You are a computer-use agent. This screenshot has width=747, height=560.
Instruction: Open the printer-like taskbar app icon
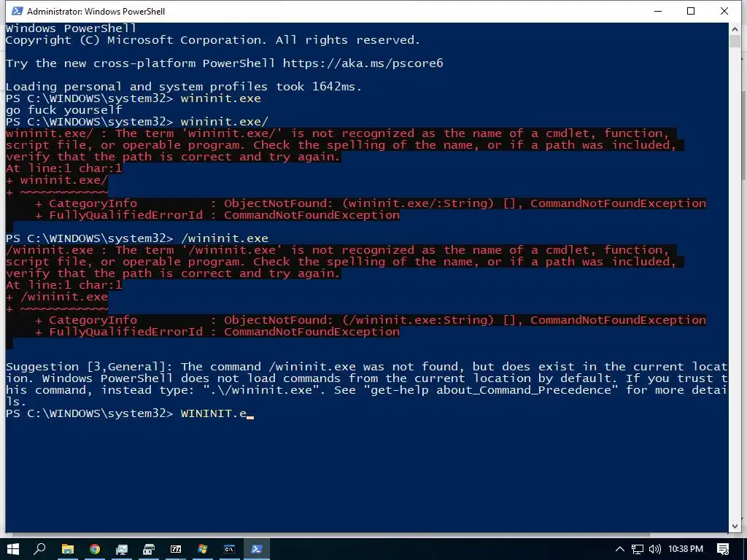click(149, 549)
